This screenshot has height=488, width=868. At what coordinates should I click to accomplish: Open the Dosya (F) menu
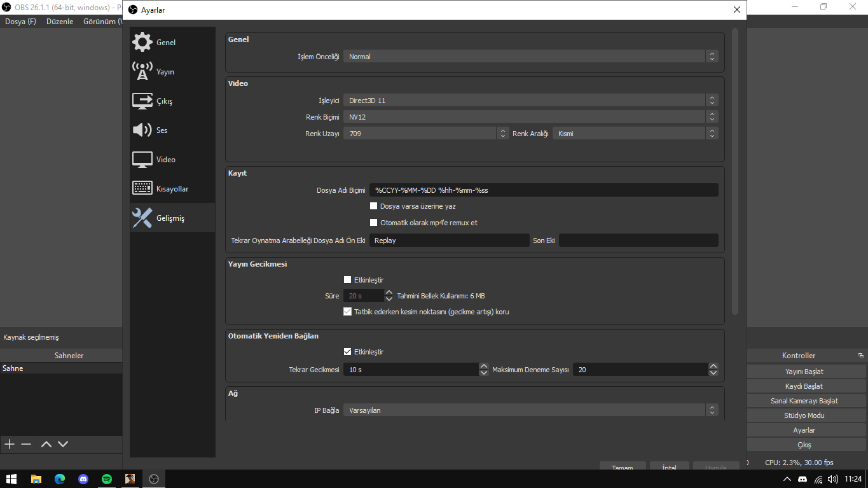pos(20,22)
